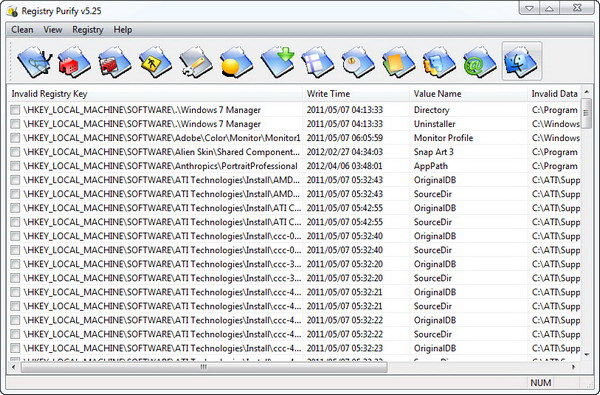The image size is (600, 395).
Task: Sort by Invalid Data column header
Action: click(x=554, y=94)
